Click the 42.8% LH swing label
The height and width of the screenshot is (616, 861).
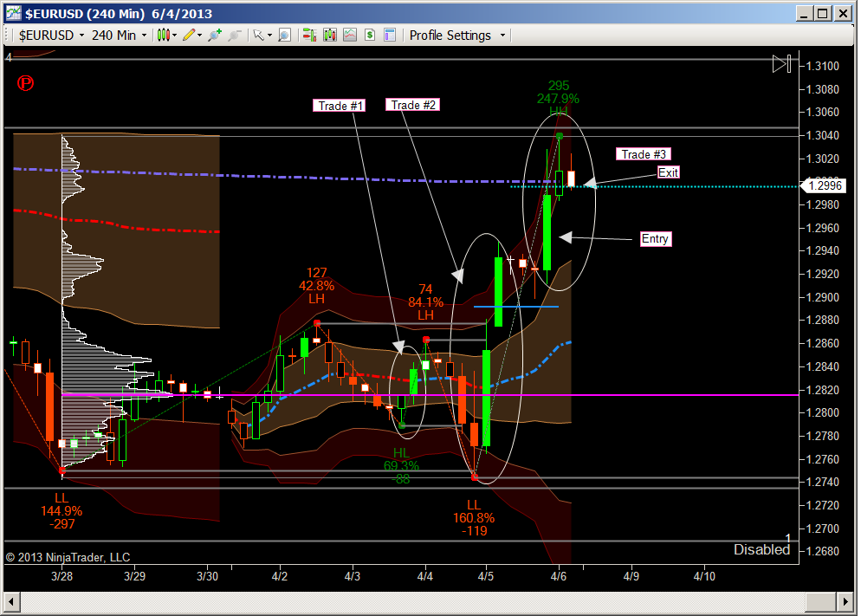pyautogui.click(x=316, y=286)
